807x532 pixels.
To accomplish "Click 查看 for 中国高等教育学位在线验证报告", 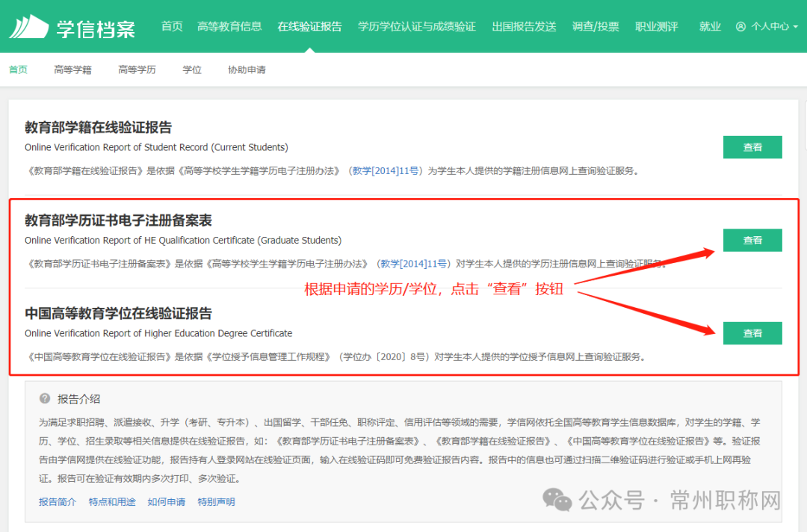I will tap(752, 333).
